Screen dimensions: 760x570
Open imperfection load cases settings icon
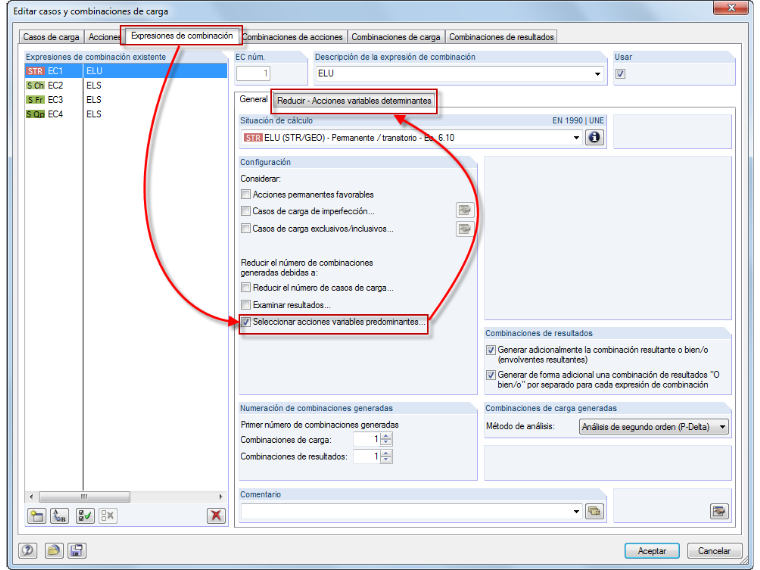(465, 211)
